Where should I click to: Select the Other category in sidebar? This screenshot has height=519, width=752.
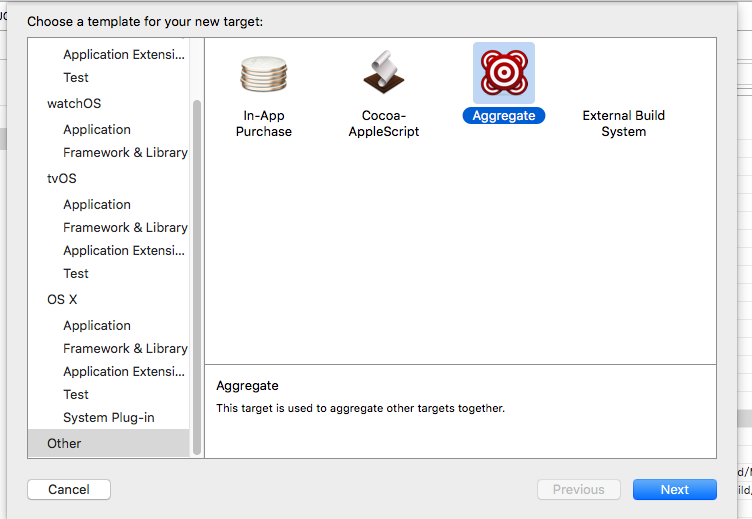coord(109,443)
